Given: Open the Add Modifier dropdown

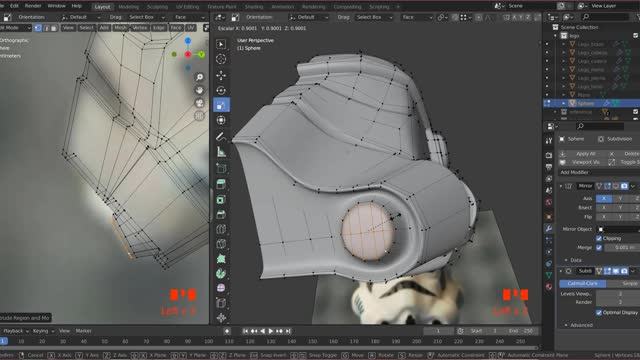Looking at the screenshot, I should [599, 172].
